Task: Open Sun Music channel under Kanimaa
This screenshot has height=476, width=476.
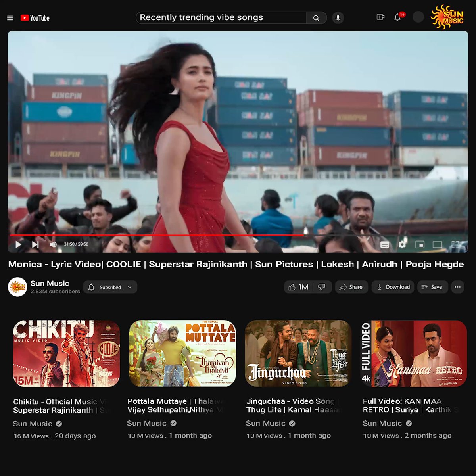Action: (x=382, y=423)
